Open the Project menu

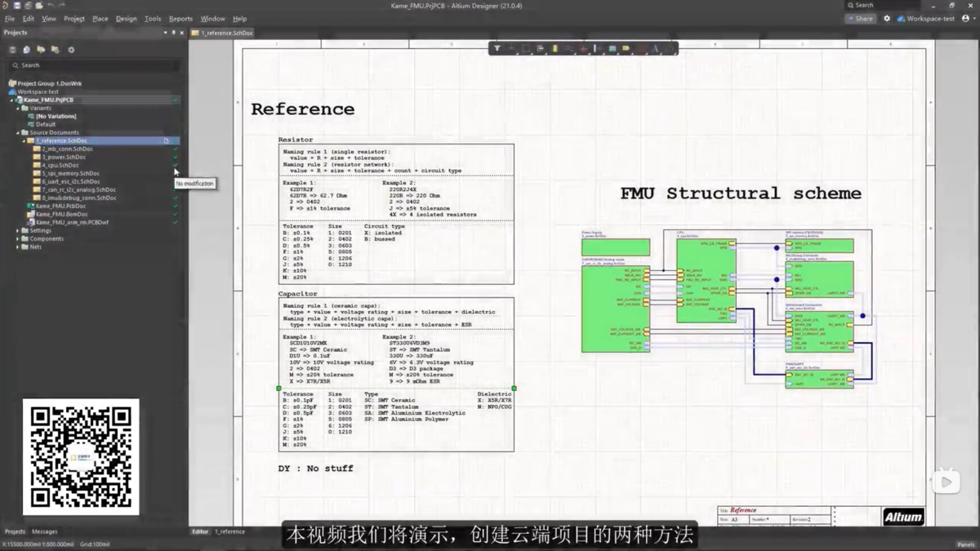click(73, 18)
